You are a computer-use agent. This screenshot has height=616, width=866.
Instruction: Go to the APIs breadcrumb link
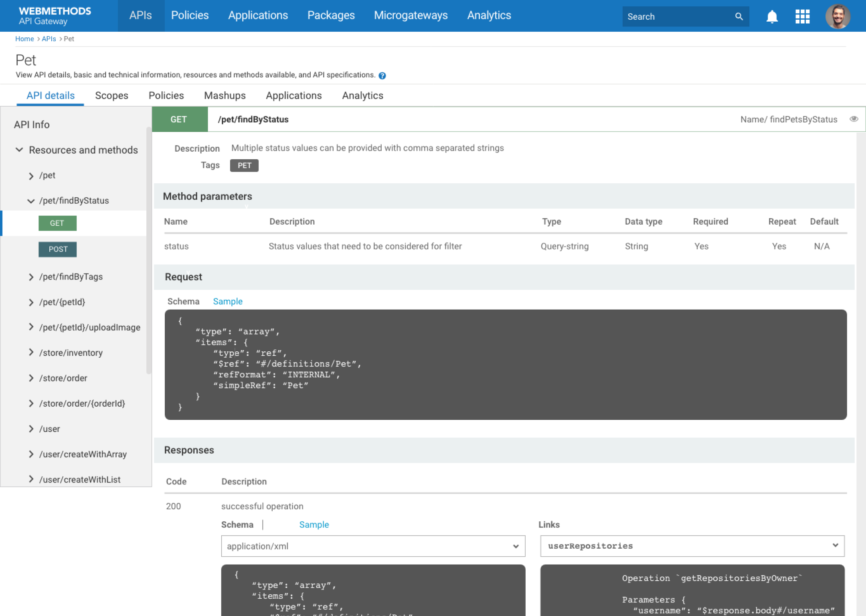click(49, 39)
